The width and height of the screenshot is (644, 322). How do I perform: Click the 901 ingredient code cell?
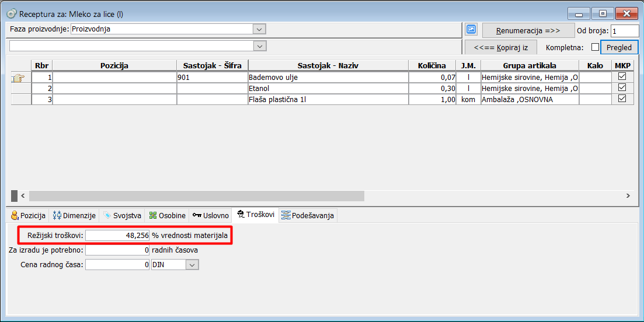pyautogui.click(x=213, y=77)
